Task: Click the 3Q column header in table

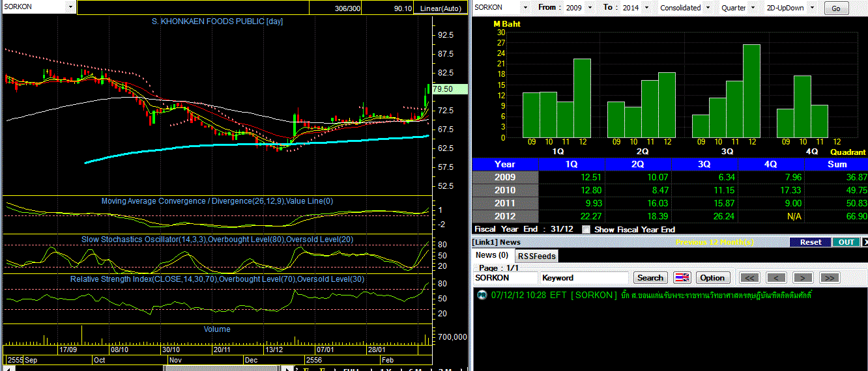Action: coord(704,164)
